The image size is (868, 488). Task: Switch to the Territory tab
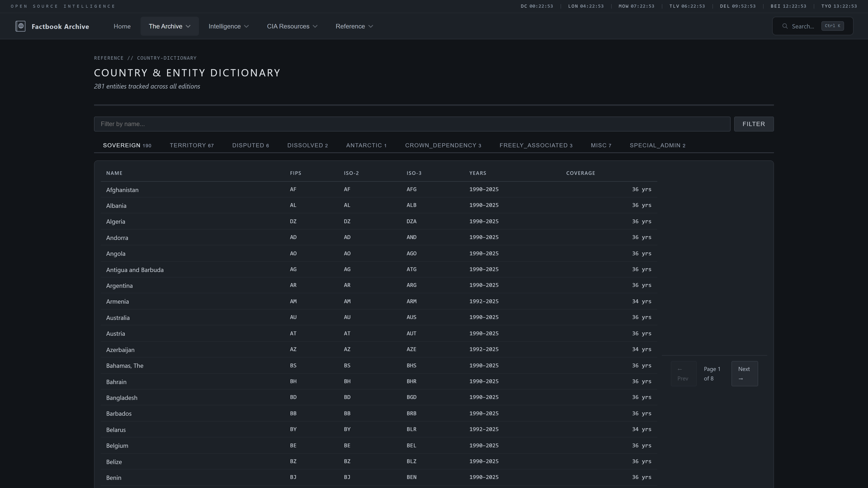click(191, 145)
